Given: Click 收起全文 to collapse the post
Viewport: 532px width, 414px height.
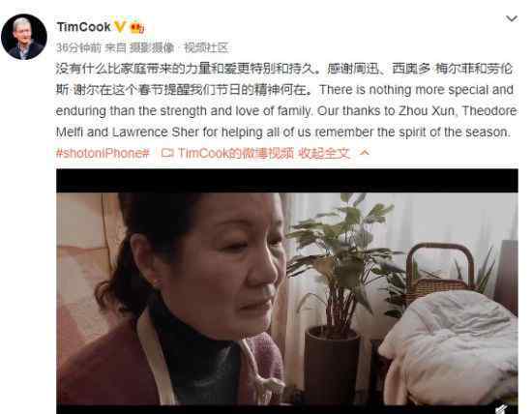Looking at the screenshot, I should tap(324, 154).
